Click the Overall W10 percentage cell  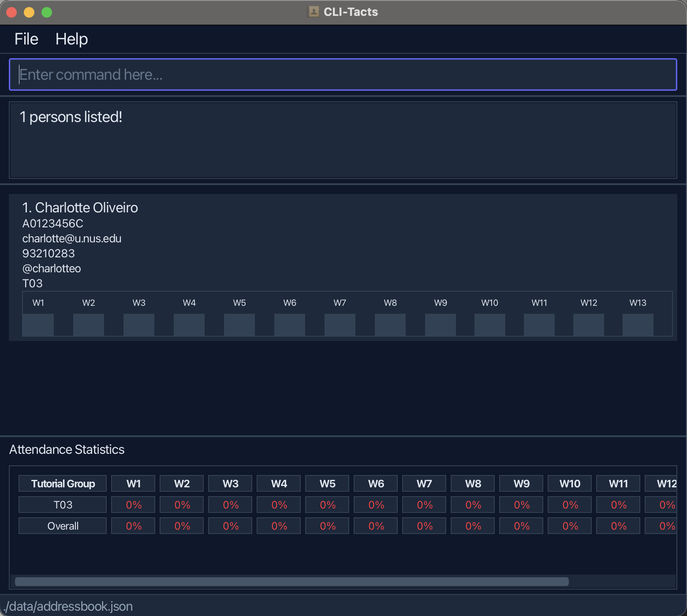[570, 526]
